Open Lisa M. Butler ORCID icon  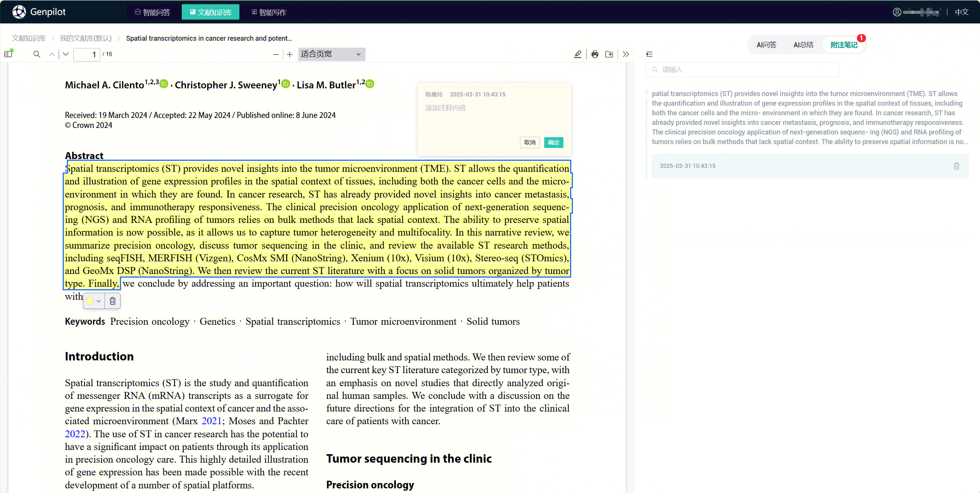370,83
